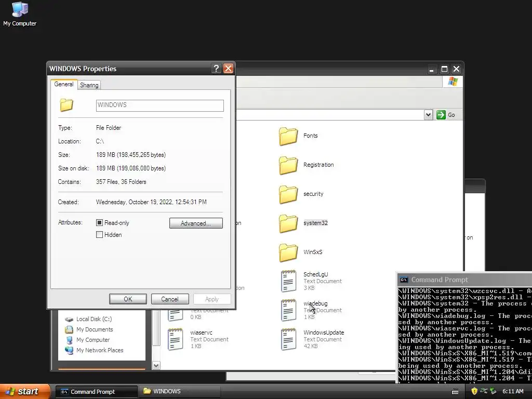This screenshot has width=532, height=399.
Task: Minimize the WINDOWS Explorer window
Action: (431, 69)
